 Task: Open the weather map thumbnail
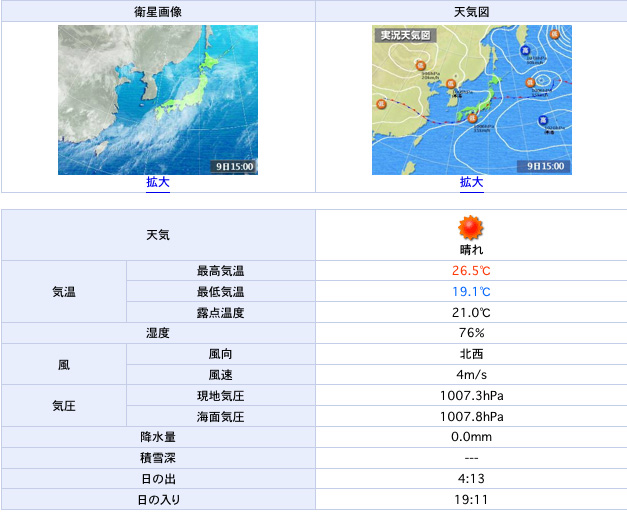click(x=471, y=99)
